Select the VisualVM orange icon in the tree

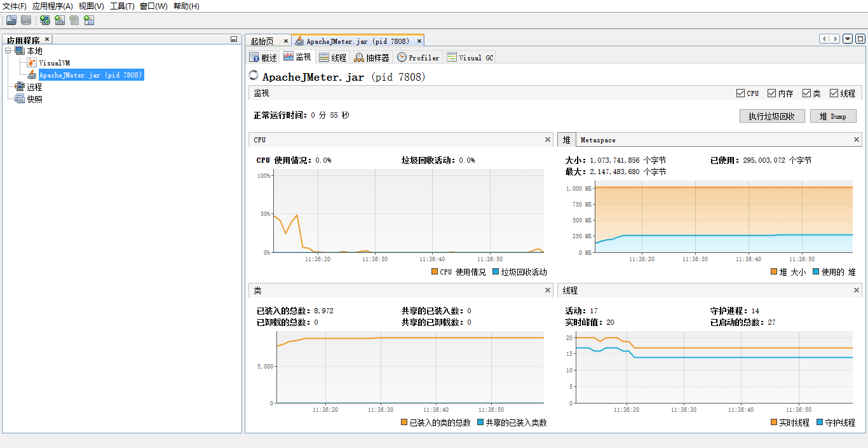click(32, 63)
